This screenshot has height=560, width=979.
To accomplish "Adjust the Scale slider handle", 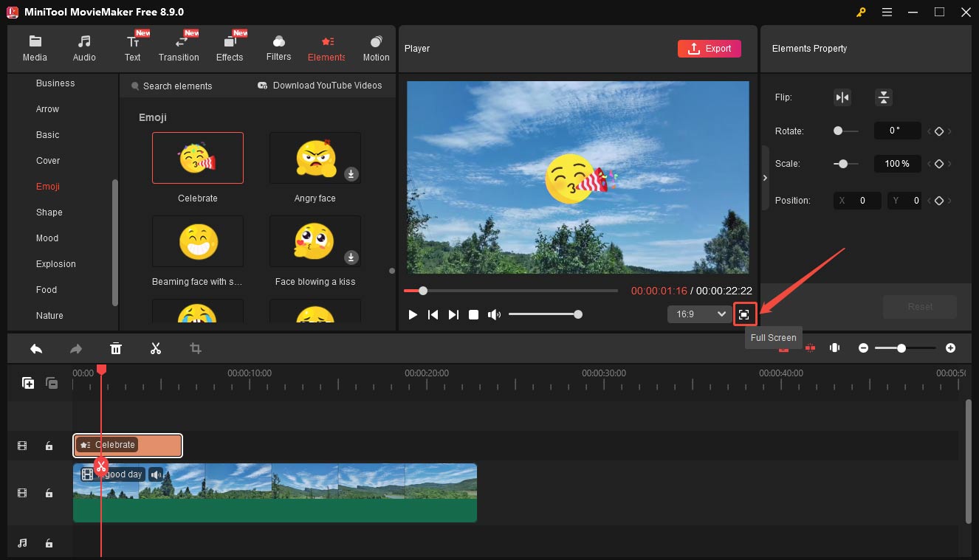I will click(843, 164).
